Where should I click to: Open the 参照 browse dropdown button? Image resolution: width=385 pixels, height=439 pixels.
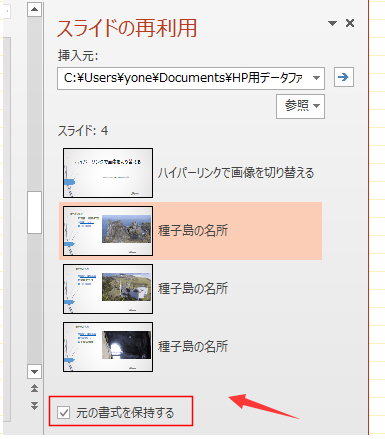click(300, 106)
